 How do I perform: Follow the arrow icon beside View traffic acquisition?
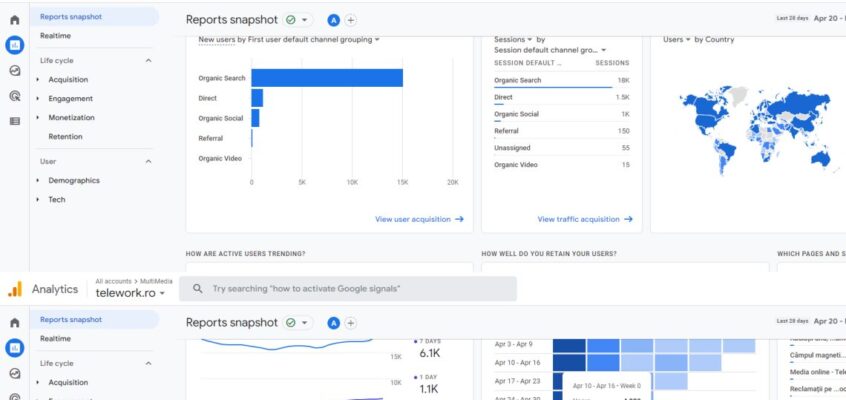point(629,219)
